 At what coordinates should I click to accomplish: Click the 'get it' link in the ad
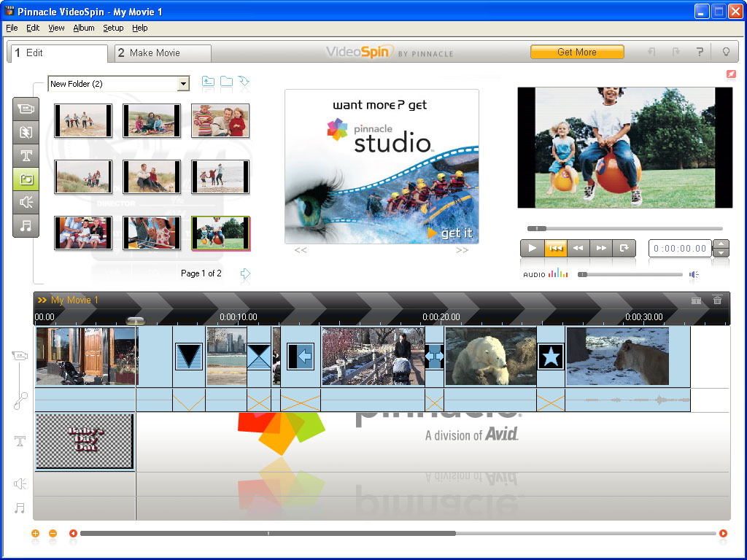click(x=450, y=233)
